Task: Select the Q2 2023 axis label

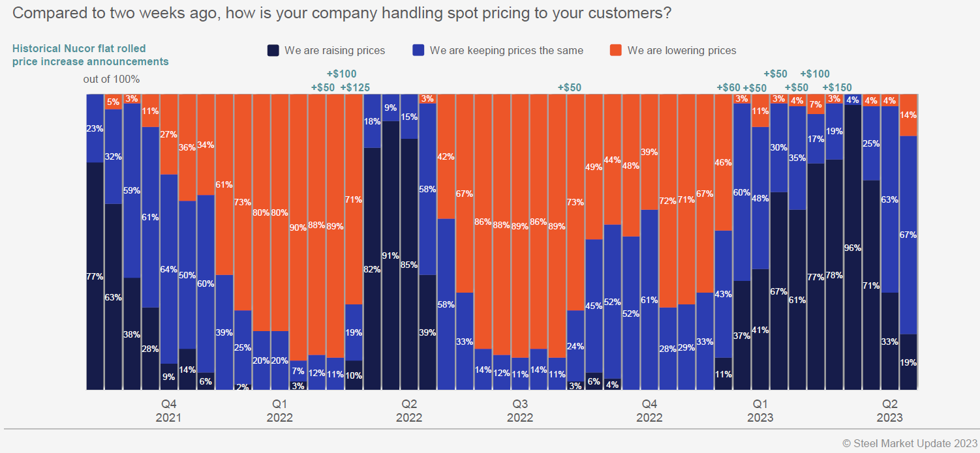Action: coord(889,411)
